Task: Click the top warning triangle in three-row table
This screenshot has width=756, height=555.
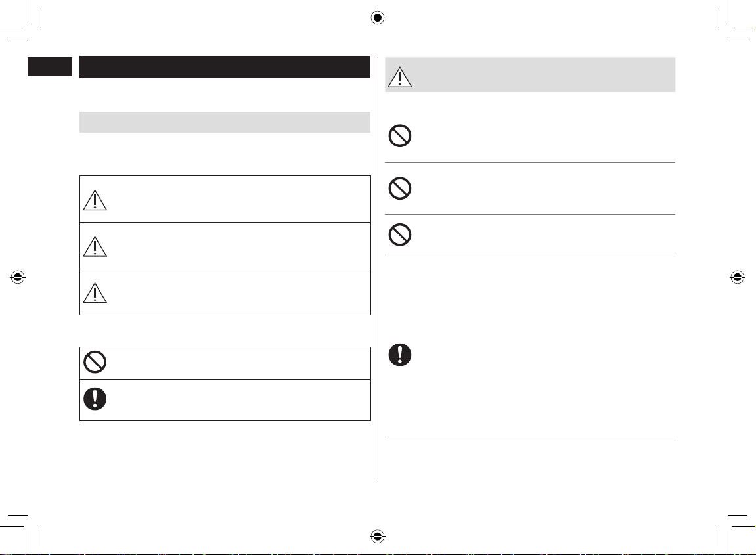Action: tap(95, 200)
